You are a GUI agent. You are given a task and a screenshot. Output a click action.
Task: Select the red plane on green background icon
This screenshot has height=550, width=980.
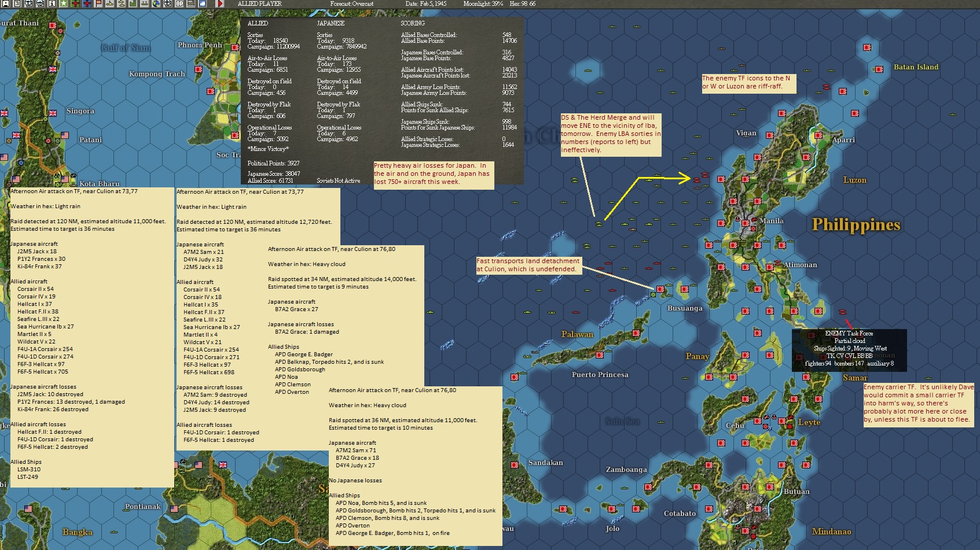click(x=75, y=3)
